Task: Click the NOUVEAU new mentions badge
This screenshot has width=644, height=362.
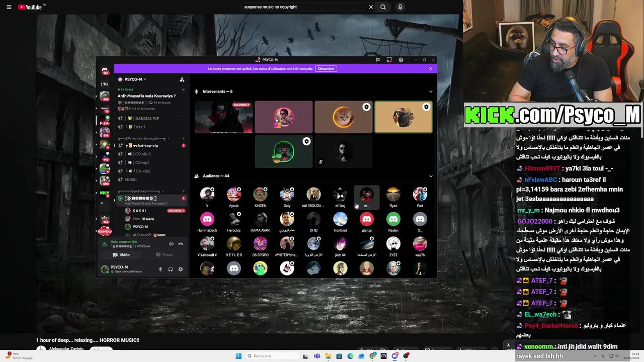Action: (105, 231)
